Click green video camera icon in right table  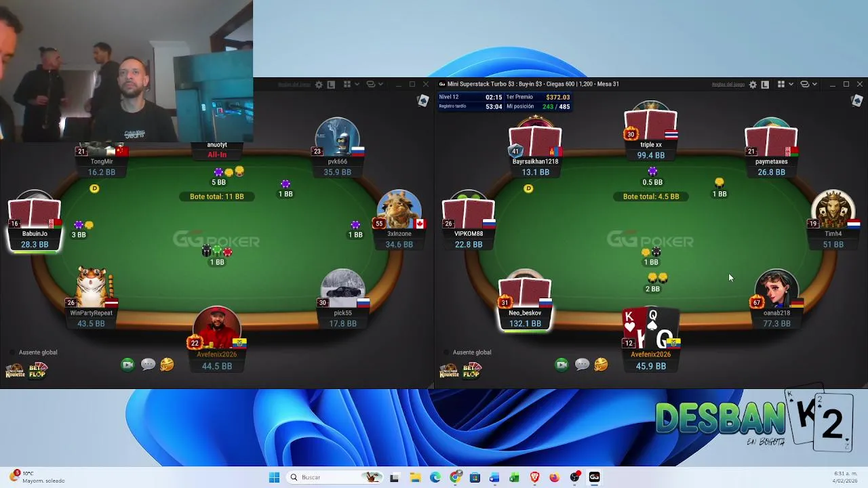pos(561,365)
